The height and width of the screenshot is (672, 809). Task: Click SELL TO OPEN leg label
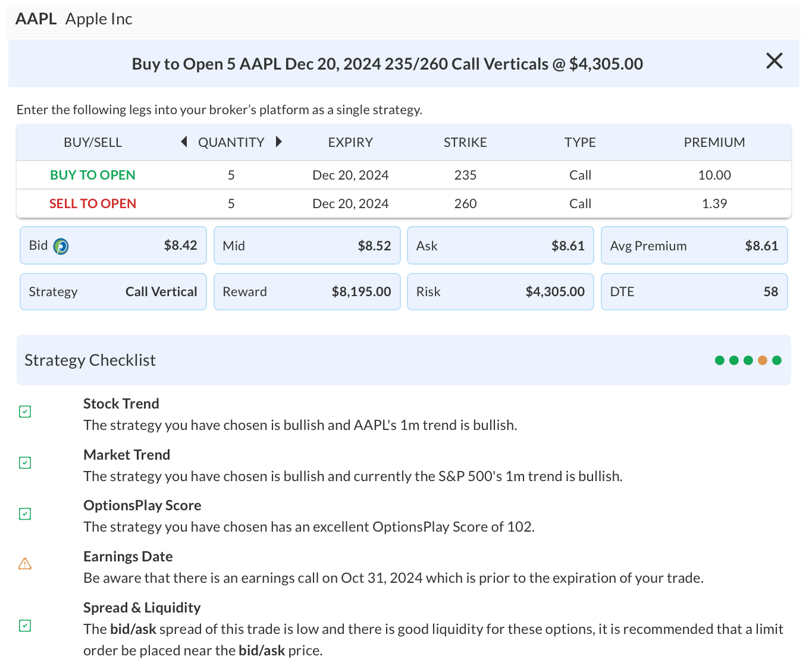point(93,203)
